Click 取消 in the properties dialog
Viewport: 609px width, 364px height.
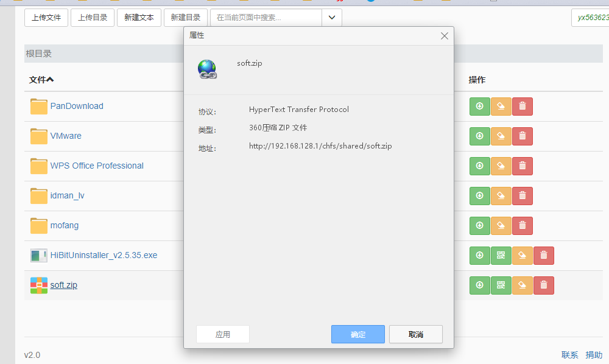[x=416, y=334]
